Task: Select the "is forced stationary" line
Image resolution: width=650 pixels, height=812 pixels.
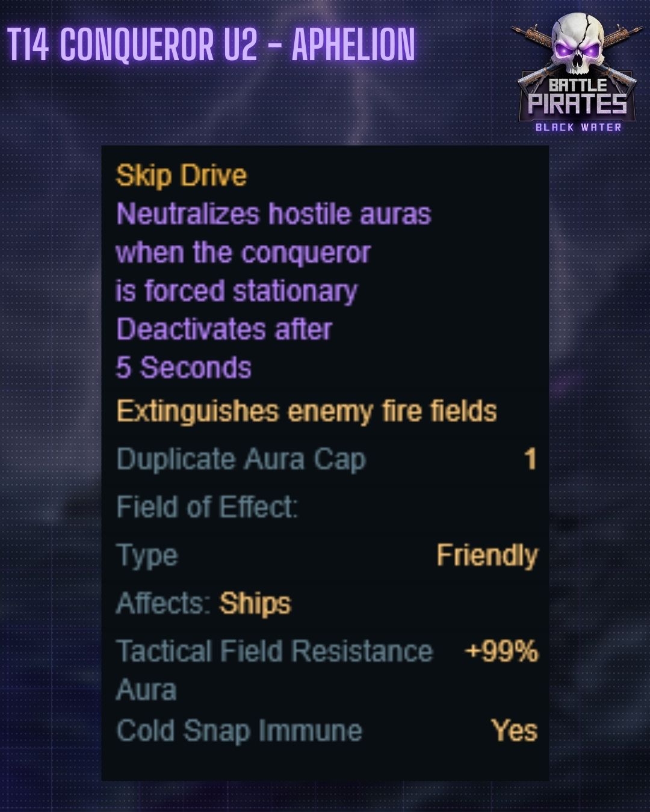Action: pos(236,291)
